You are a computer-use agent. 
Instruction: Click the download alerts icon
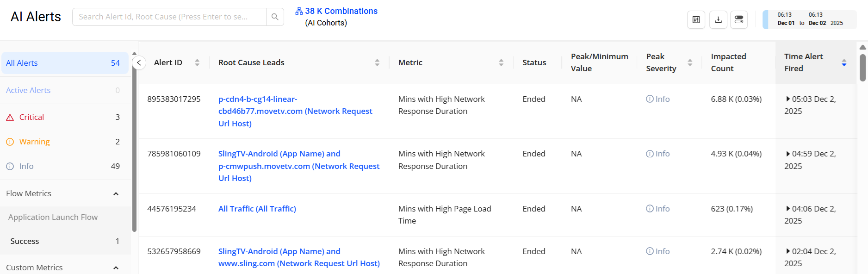click(718, 19)
